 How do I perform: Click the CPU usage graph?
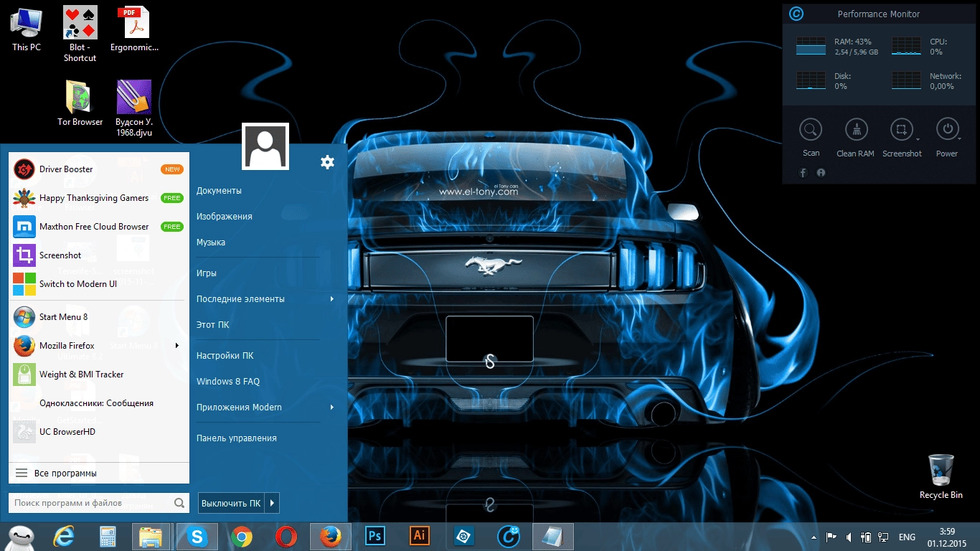pos(907,47)
